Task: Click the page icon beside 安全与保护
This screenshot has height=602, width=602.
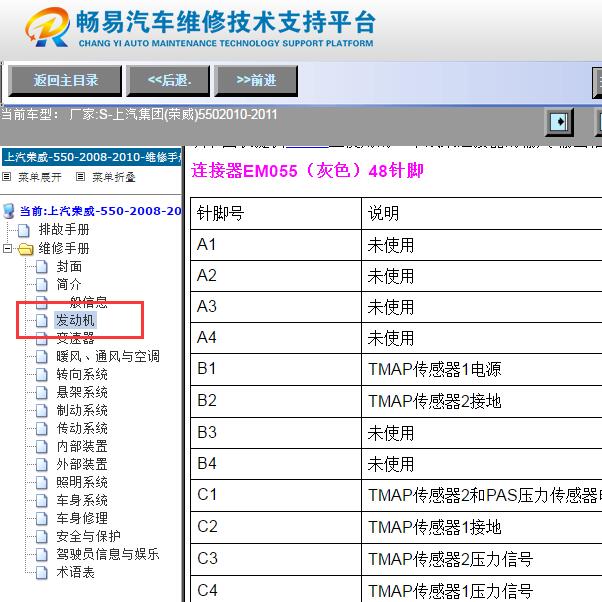Action: [41, 537]
